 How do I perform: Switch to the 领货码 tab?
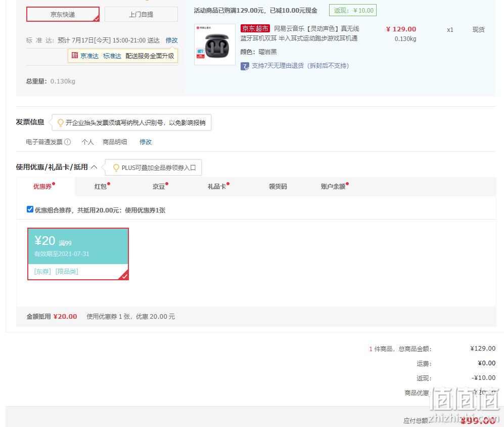(x=278, y=186)
